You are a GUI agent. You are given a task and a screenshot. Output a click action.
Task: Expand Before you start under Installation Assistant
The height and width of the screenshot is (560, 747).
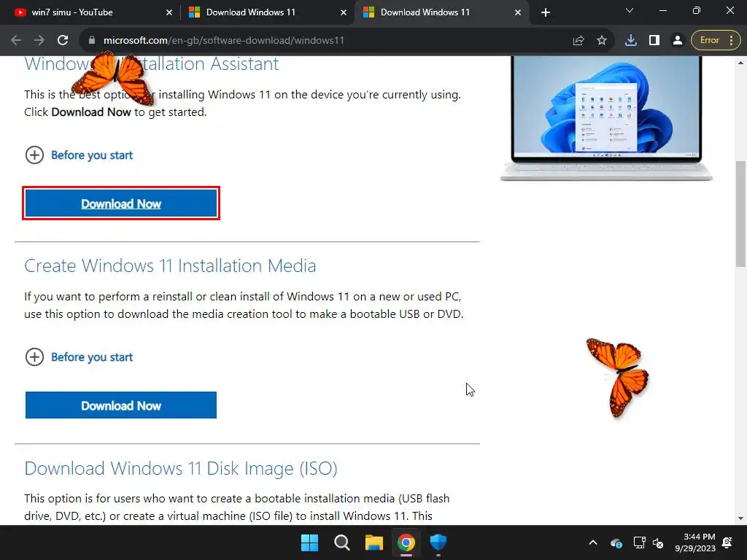click(x=79, y=155)
